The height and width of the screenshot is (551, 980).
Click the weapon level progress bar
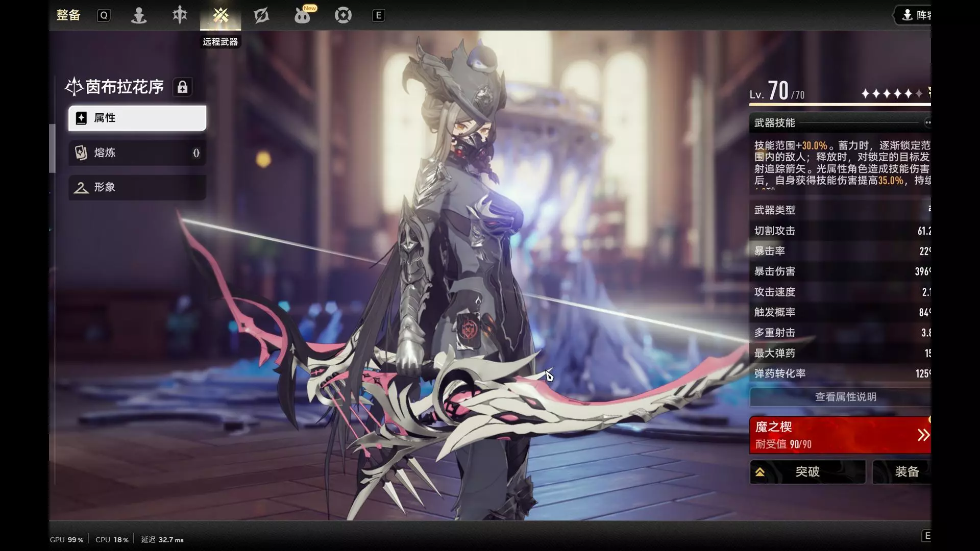[x=840, y=105]
